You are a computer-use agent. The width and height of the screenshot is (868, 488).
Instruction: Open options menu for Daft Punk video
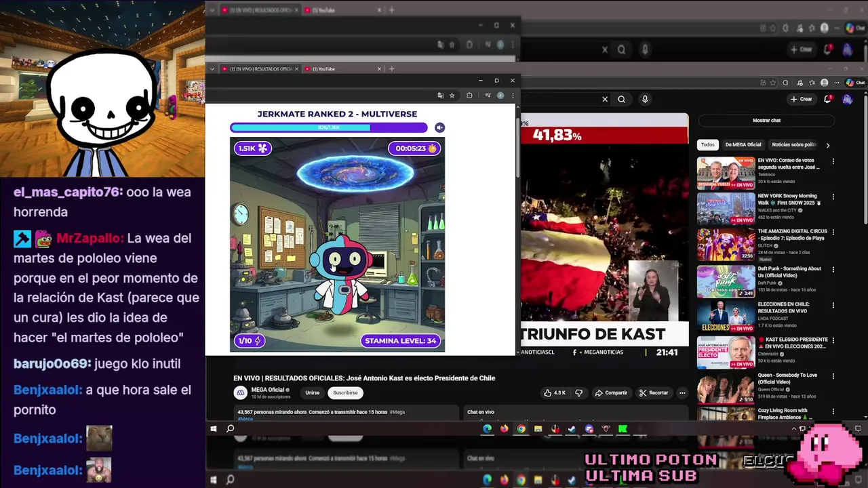pos(833,270)
